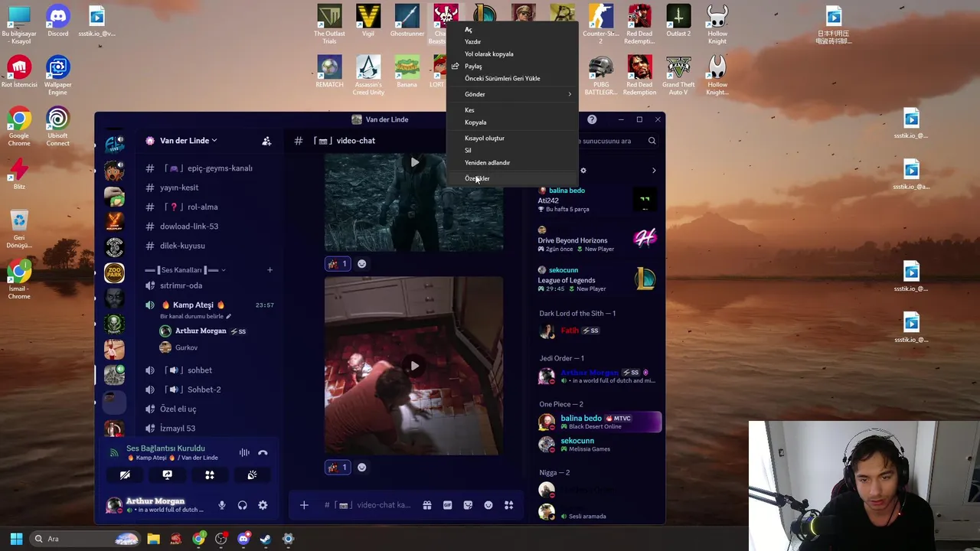Select 'Paylaş' in the context menu
The image size is (980, 551).
pyautogui.click(x=472, y=66)
